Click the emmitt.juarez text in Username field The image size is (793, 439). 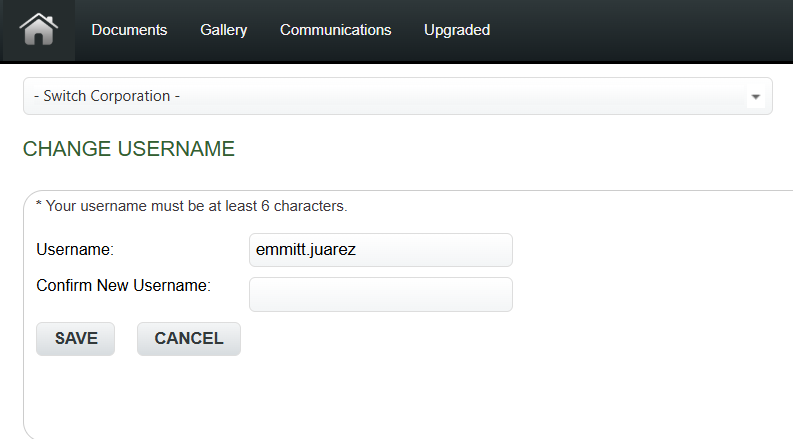tap(306, 250)
